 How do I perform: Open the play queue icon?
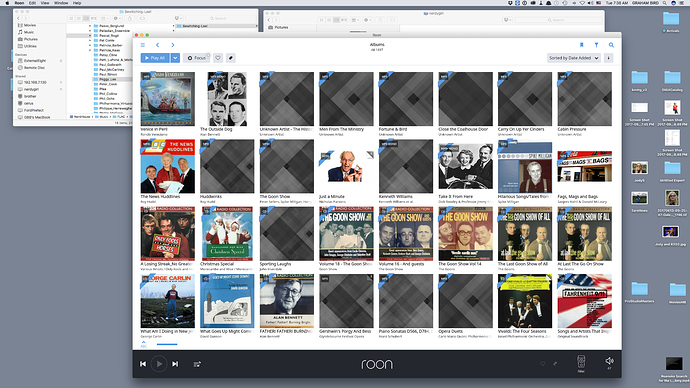pos(197,364)
